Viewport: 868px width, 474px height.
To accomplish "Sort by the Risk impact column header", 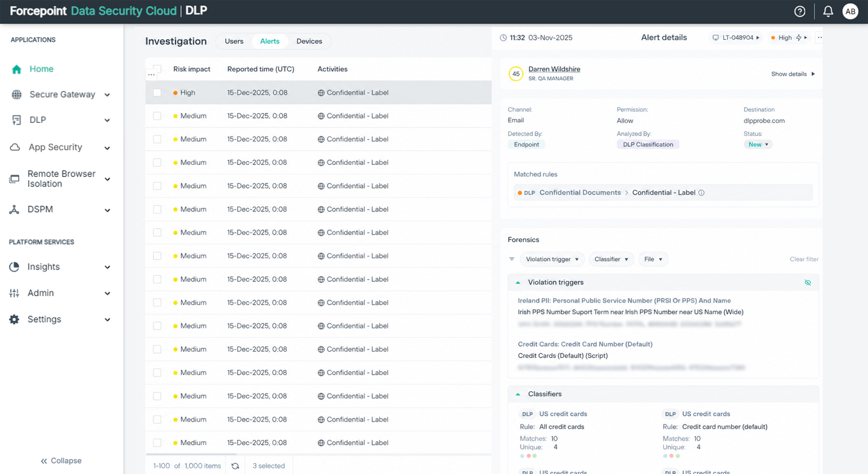I will coord(191,69).
